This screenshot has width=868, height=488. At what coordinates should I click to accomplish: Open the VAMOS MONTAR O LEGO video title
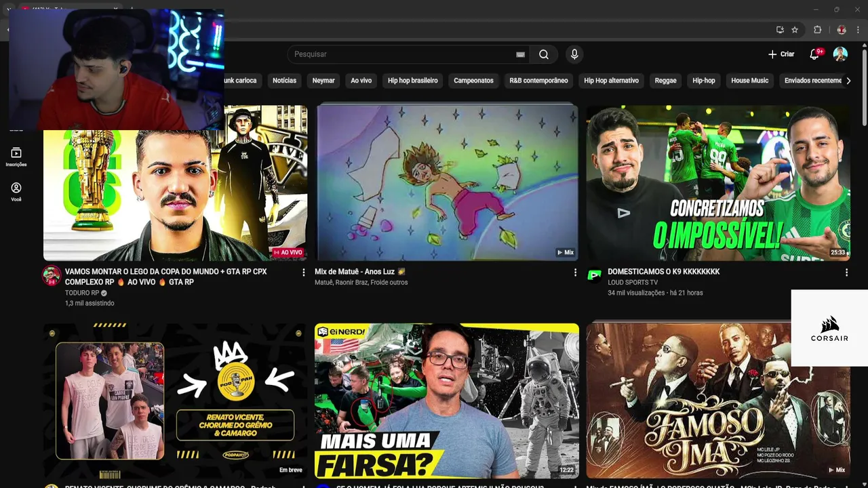pyautogui.click(x=166, y=277)
